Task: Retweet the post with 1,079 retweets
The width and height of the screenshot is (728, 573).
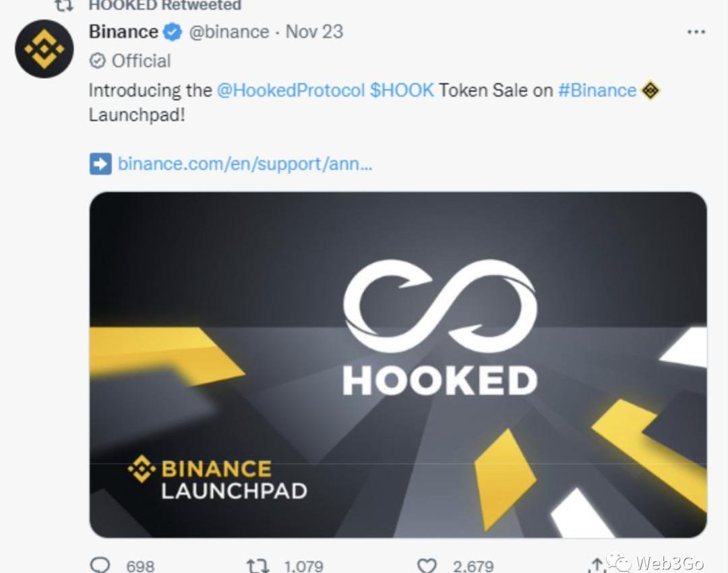Action: 257,565
